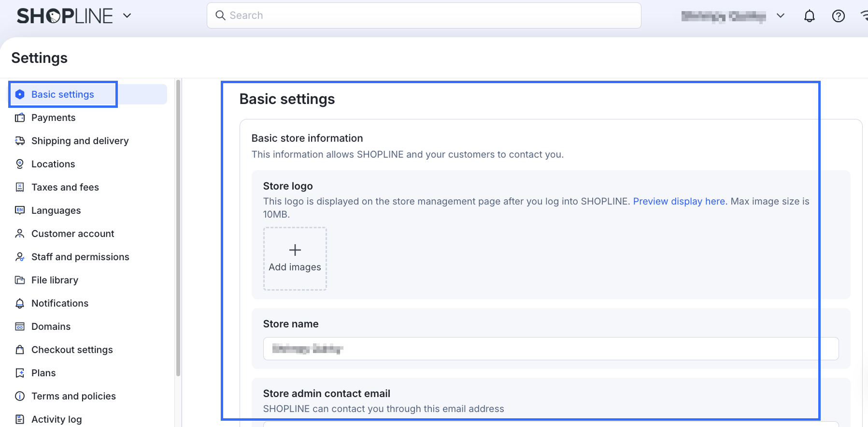
Task: Open the store account dropdown chevron
Action: [780, 16]
